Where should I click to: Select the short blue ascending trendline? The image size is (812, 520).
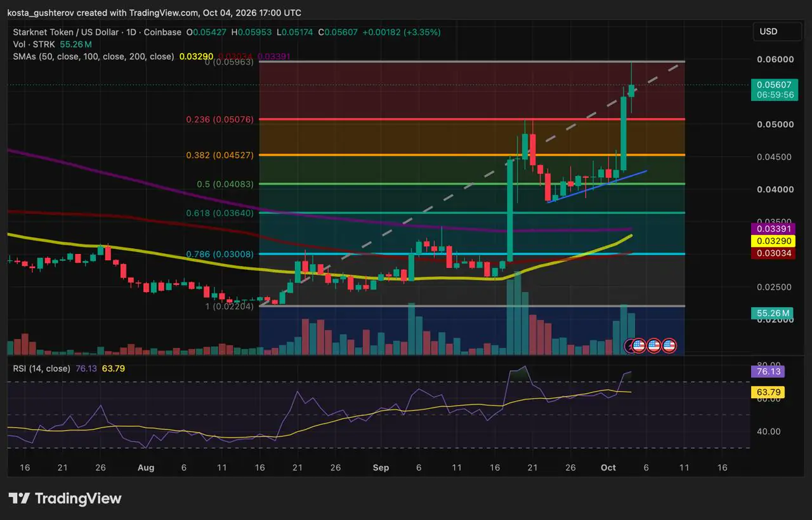click(x=597, y=186)
